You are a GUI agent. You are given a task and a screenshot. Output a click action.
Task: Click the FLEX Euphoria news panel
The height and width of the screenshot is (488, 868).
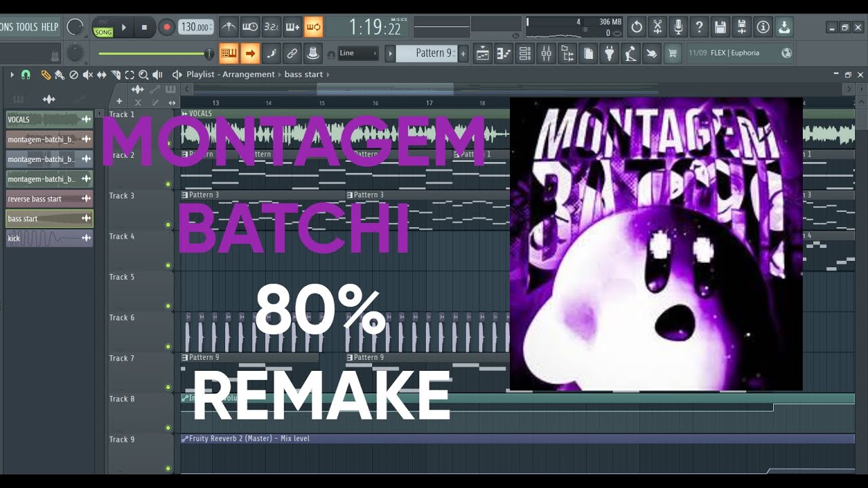click(740, 53)
